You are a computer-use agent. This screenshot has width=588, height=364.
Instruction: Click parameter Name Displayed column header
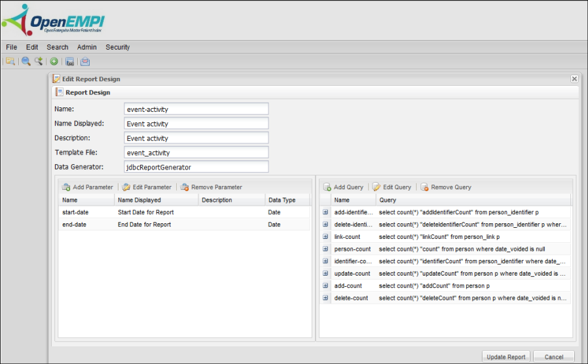156,200
